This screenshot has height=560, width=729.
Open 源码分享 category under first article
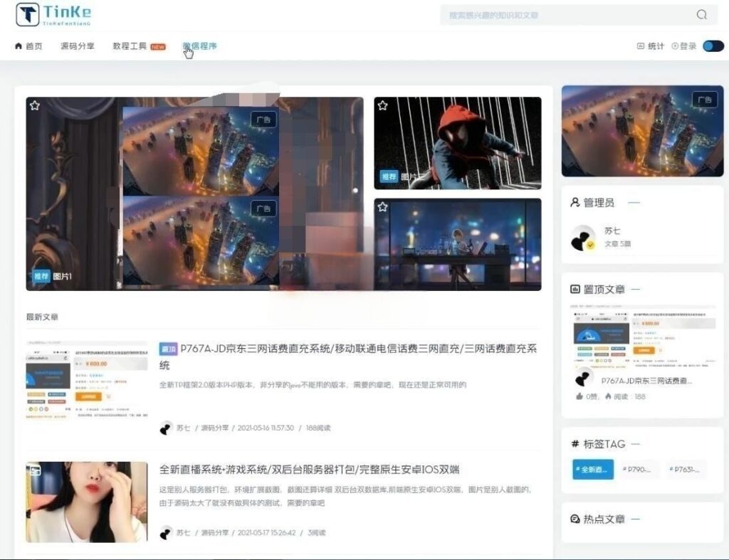click(215, 428)
